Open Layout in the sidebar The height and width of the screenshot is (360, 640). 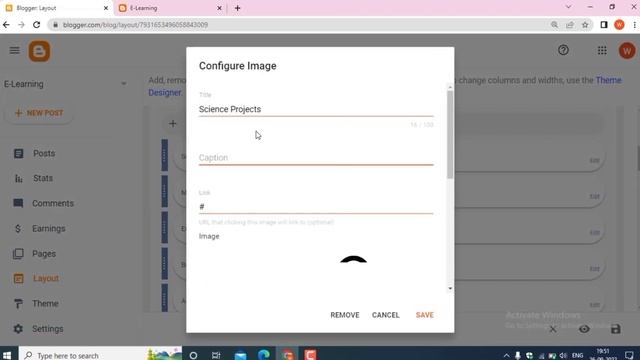click(46, 278)
